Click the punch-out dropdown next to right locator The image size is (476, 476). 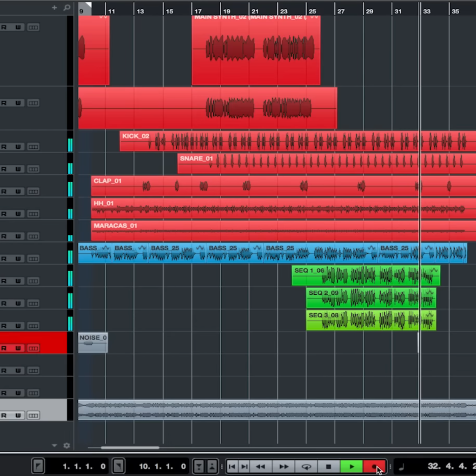pos(119,466)
